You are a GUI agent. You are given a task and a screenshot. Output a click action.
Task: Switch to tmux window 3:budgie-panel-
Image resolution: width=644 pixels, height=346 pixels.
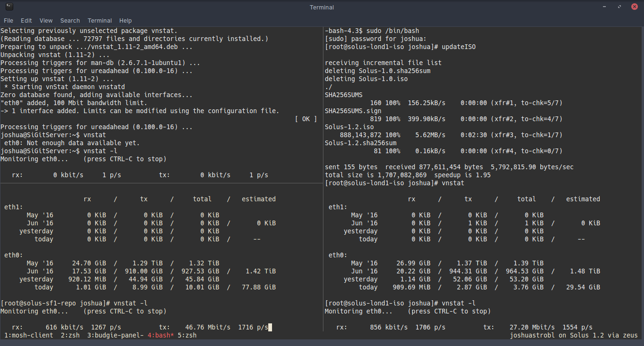coord(116,335)
